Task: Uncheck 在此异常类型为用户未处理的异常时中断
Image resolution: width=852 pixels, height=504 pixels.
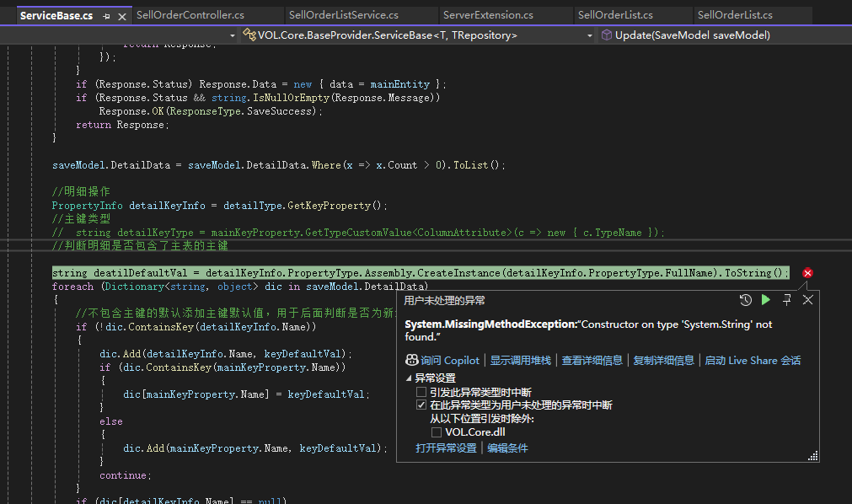Action: pos(421,405)
